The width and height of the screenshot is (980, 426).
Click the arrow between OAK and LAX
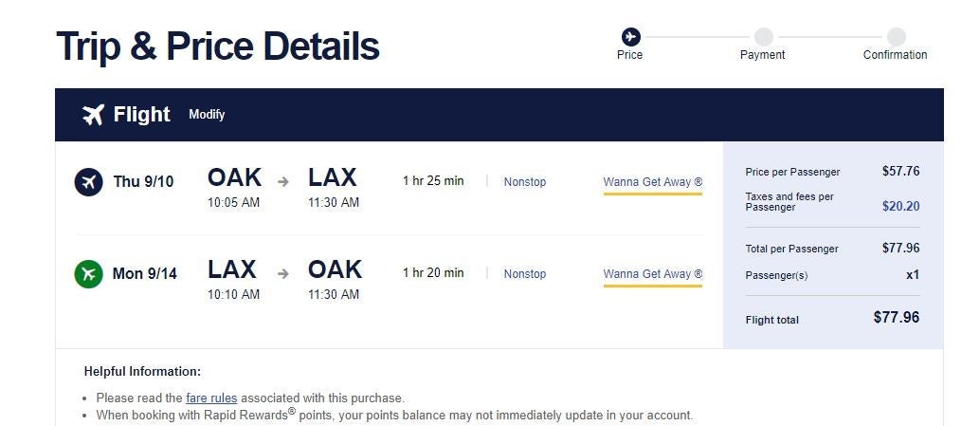(283, 181)
